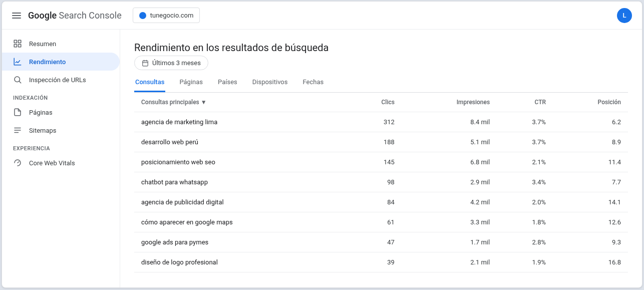Select Rendimiento in the sidebar
This screenshot has width=644, height=290.
coord(60,62)
